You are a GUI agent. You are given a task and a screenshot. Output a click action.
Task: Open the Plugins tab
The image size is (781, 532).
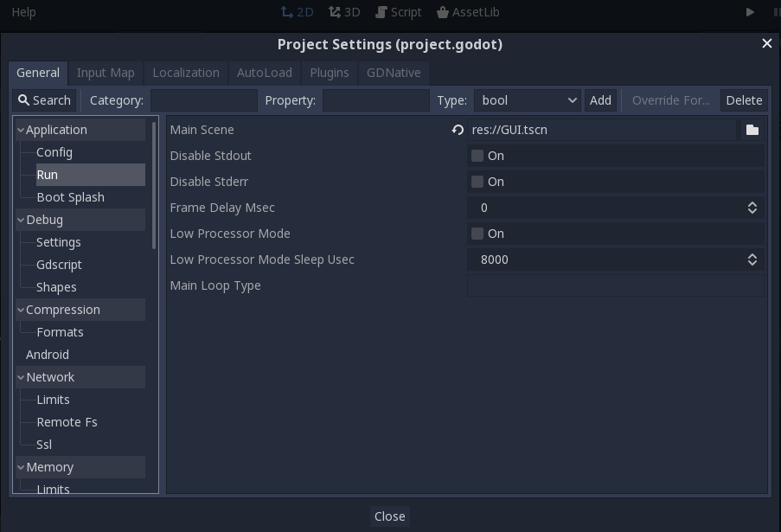[x=330, y=74]
